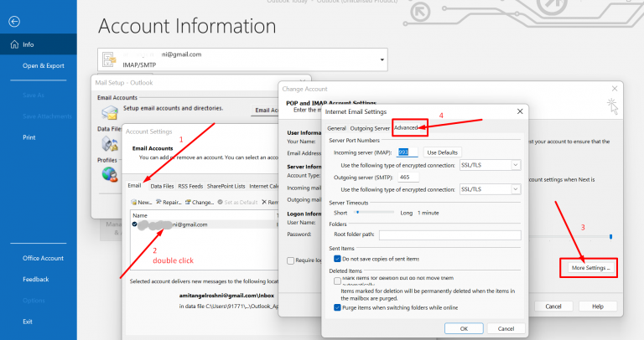Click Repair... in the Account Settings toolbar
Screen dimensions: 644x340
point(168,202)
